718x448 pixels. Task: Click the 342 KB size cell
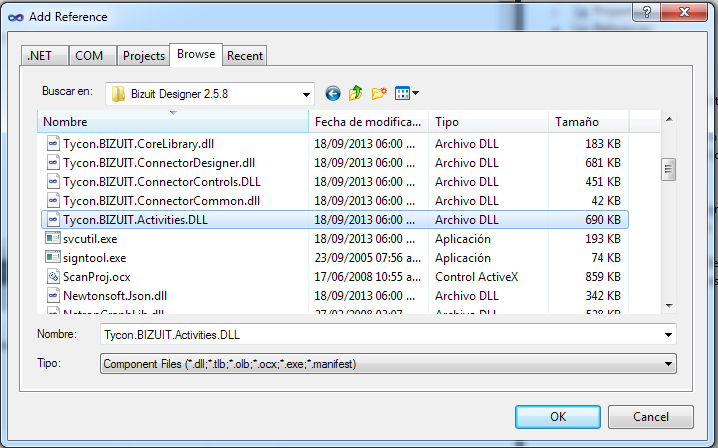pos(603,296)
